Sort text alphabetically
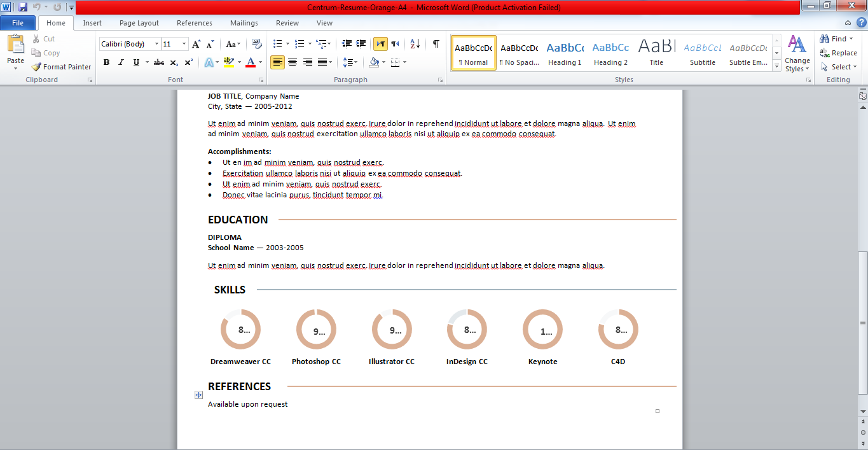This screenshot has width=868, height=450. point(415,44)
